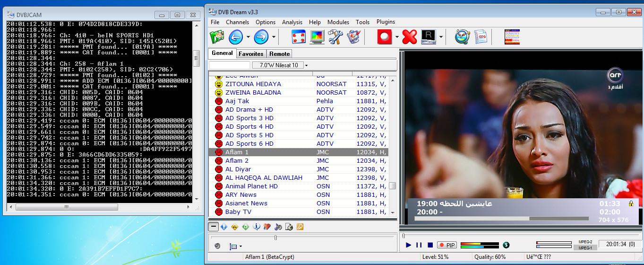Expand the forward arrow history dropdown
The width and height of the screenshot is (644, 265).
coord(273,37)
